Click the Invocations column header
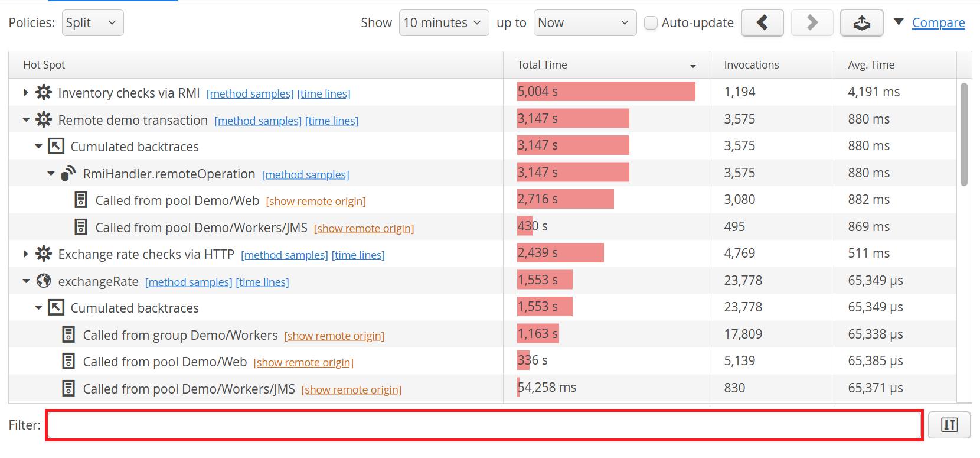 751,65
